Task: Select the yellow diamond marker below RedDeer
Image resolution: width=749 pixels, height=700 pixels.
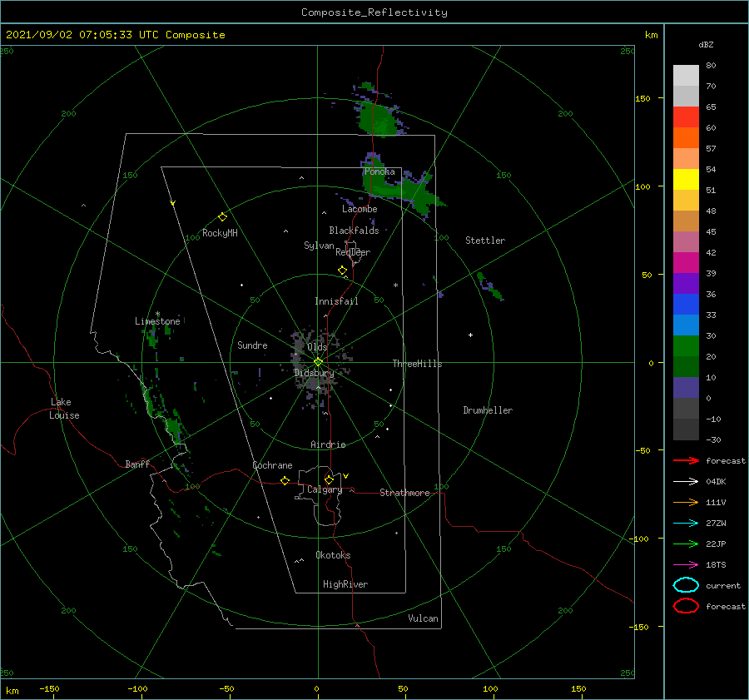Action: pos(342,271)
